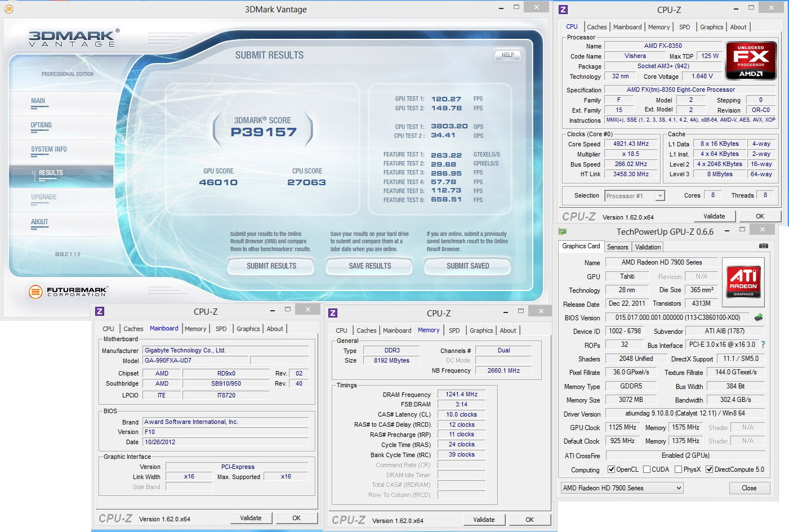Click the DRAM Frequency value 1241.4 MHz
The height and width of the screenshot is (532, 789).
461,394
